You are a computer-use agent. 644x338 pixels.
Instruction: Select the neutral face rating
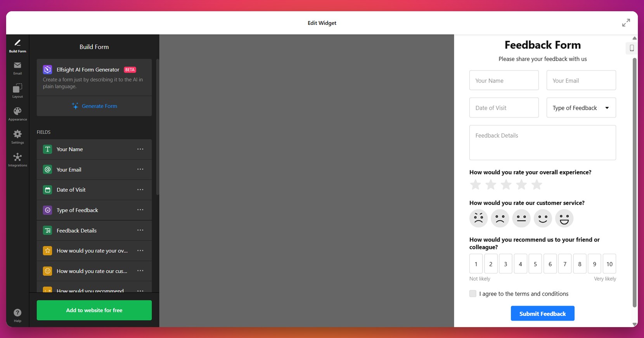click(521, 218)
